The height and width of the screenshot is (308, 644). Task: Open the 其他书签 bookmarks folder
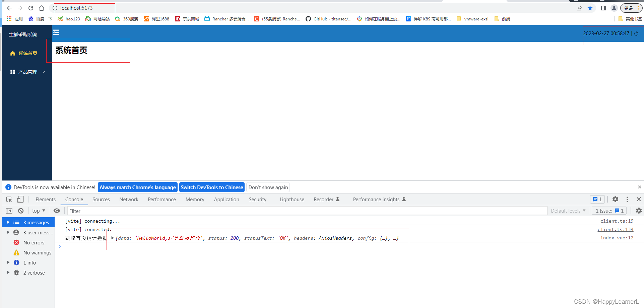click(x=630, y=19)
